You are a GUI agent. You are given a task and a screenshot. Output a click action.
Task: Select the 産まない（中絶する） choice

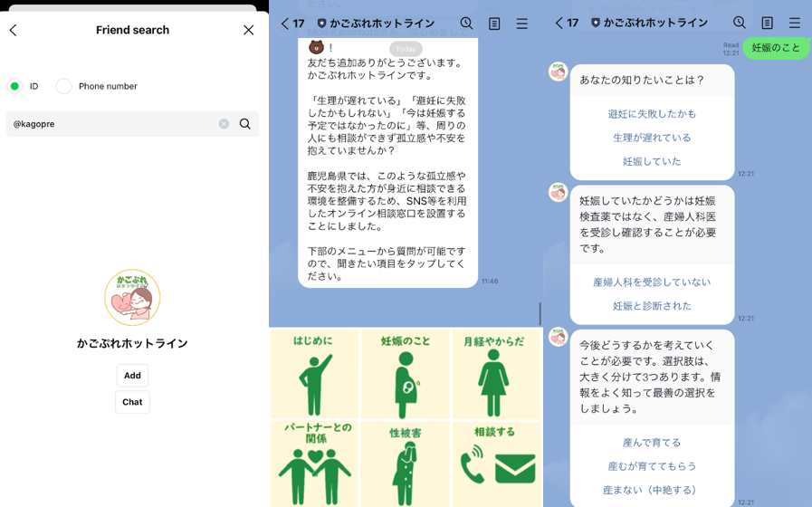pos(652,490)
